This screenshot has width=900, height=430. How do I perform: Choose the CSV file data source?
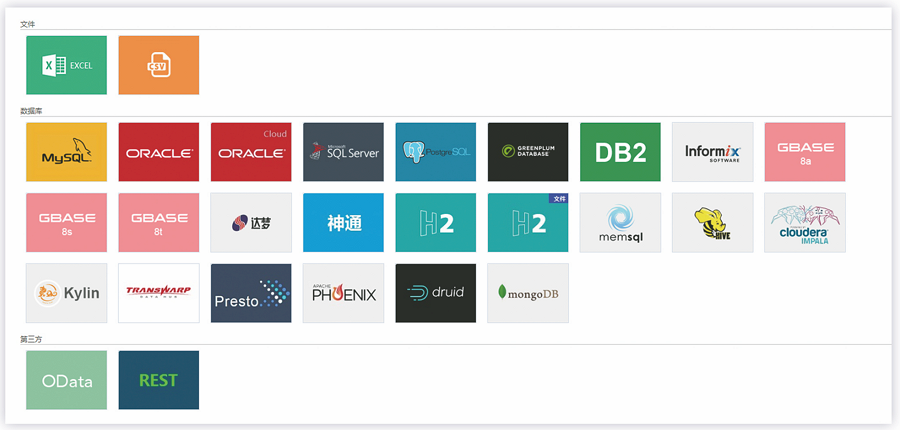pyautogui.click(x=159, y=65)
